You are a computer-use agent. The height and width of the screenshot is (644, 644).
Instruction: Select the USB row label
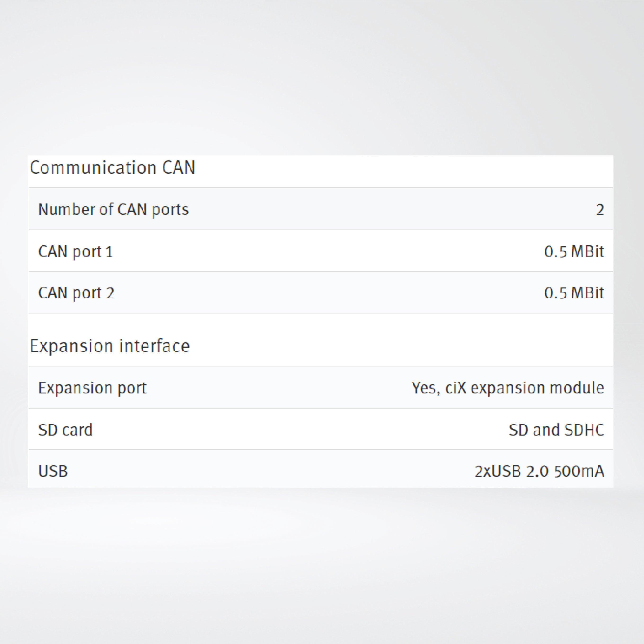[53, 471]
